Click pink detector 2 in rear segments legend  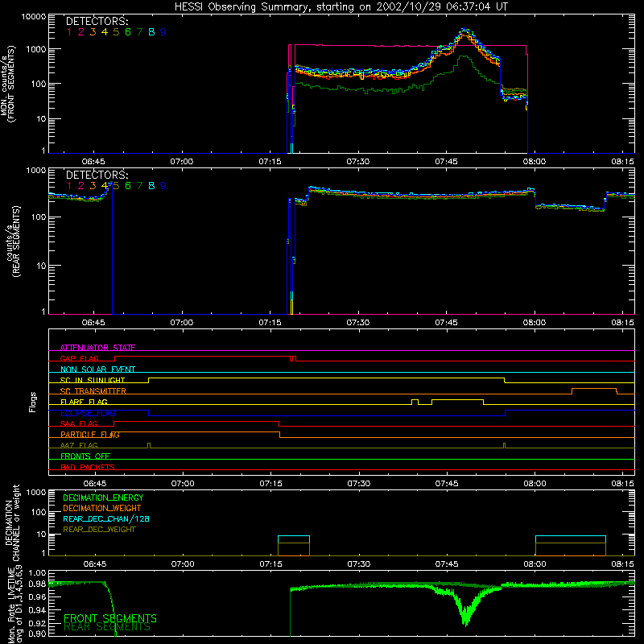[x=81, y=186]
